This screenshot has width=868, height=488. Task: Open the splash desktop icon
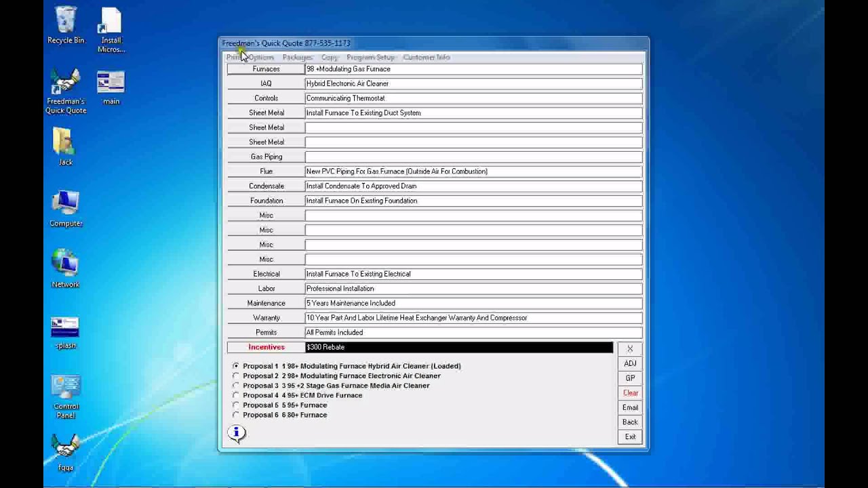point(65,333)
